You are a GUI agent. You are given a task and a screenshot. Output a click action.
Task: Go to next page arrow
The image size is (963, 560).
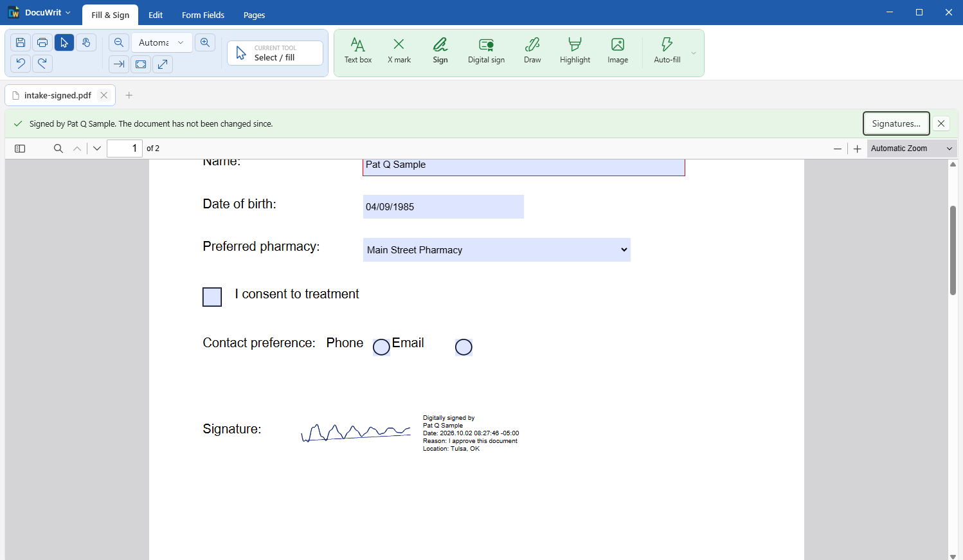click(97, 149)
